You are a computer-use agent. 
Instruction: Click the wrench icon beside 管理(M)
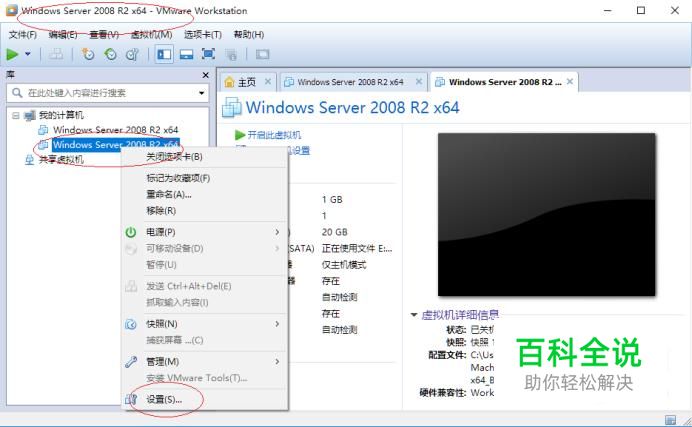(x=131, y=362)
